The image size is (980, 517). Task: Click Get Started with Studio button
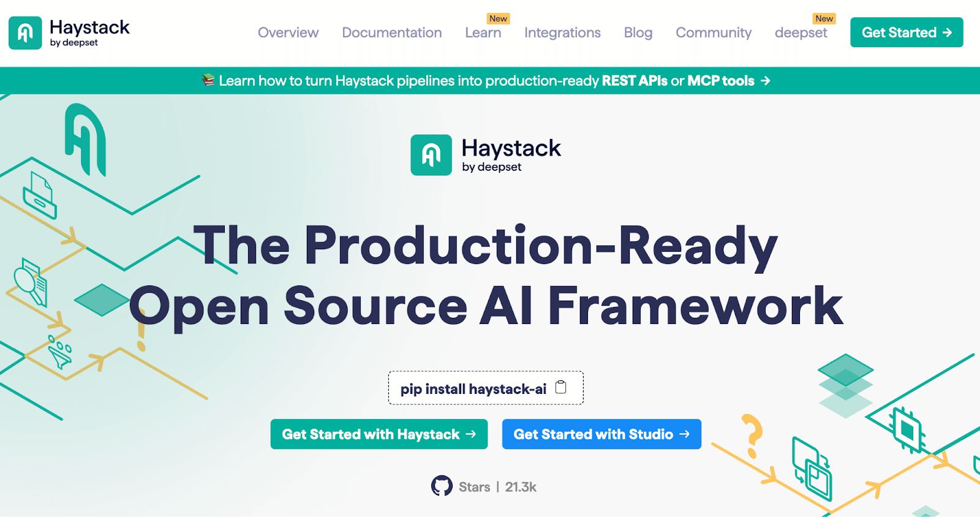click(601, 434)
